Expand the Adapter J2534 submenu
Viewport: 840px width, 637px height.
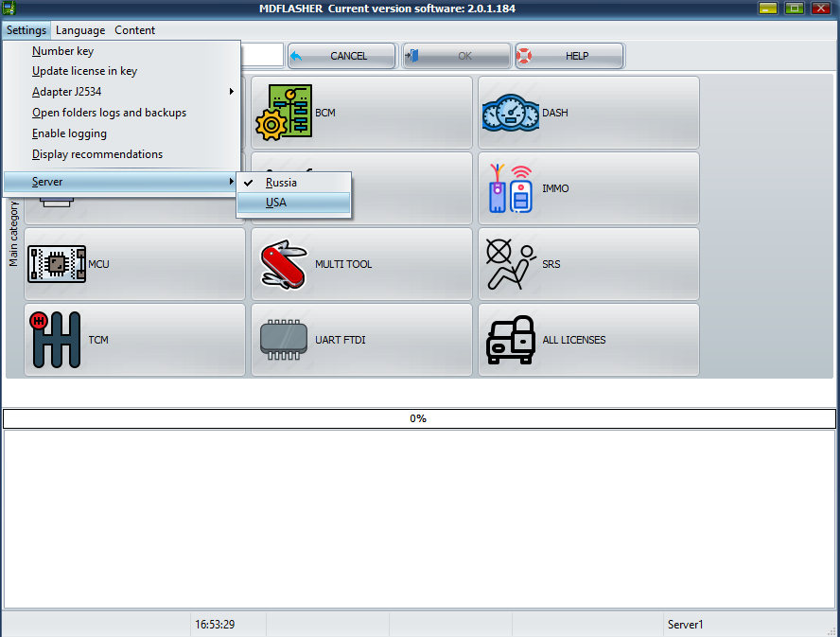pyautogui.click(x=121, y=92)
